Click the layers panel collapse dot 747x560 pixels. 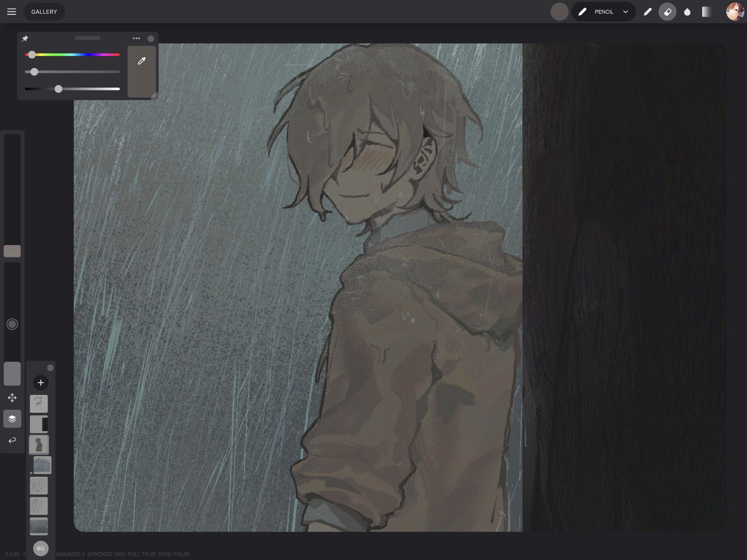pos(50,368)
